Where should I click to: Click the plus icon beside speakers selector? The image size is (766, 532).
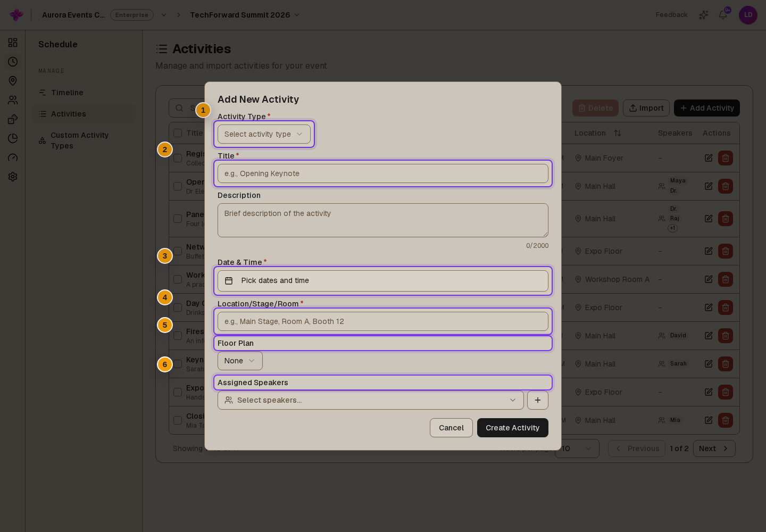point(538,400)
